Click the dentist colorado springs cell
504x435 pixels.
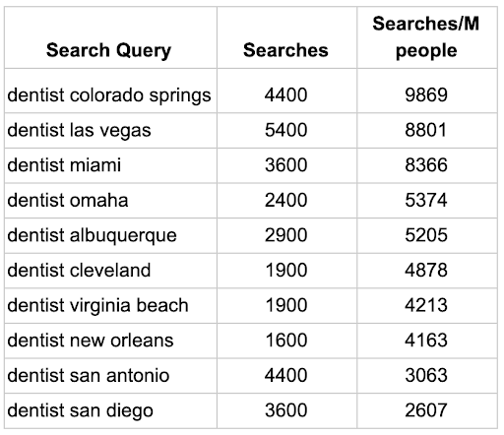tap(110, 91)
